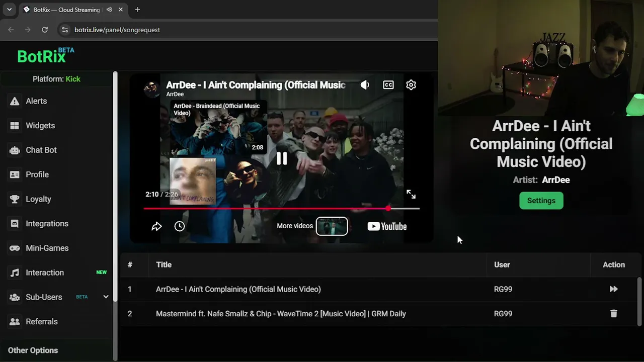
Task: Reload the browser page
Action: click(x=45, y=30)
